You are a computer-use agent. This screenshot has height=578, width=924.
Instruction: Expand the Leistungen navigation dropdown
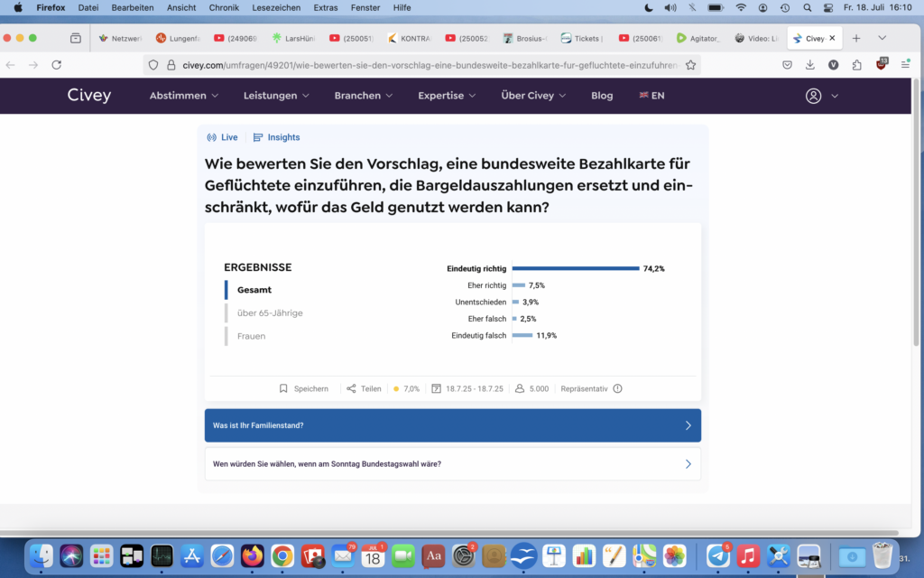(276, 96)
